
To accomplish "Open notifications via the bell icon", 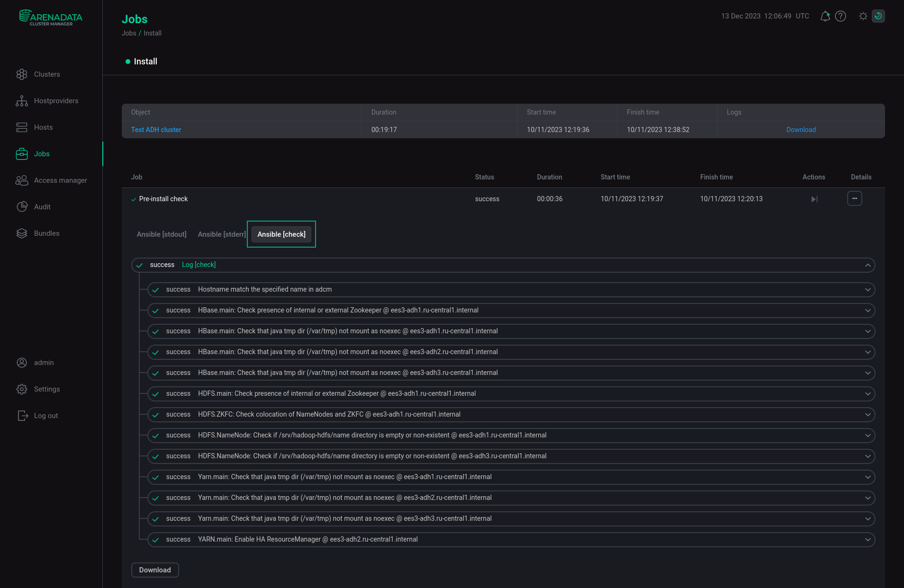I will [x=825, y=16].
